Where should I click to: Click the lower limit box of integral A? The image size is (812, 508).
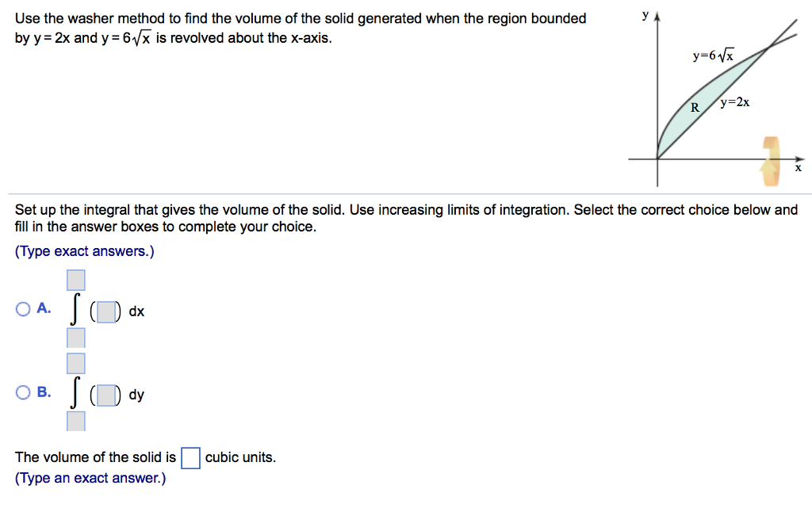click(75, 338)
